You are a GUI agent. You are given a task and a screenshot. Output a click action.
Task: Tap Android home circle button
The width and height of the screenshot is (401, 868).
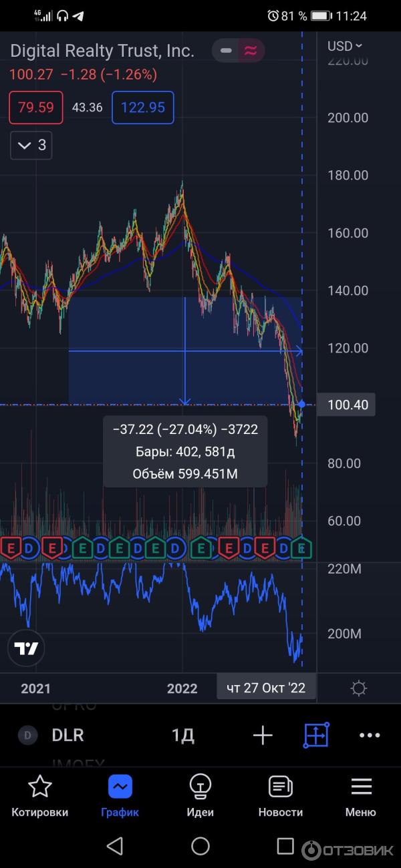click(200, 846)
